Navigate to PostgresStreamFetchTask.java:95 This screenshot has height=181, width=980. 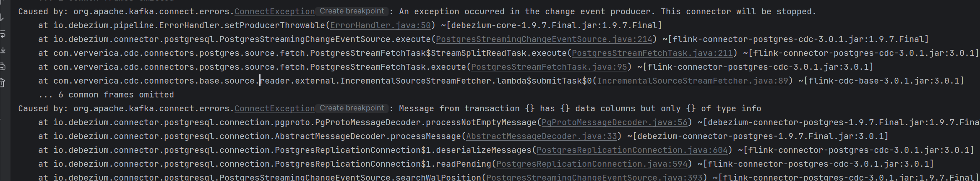[x=549, y=67]
